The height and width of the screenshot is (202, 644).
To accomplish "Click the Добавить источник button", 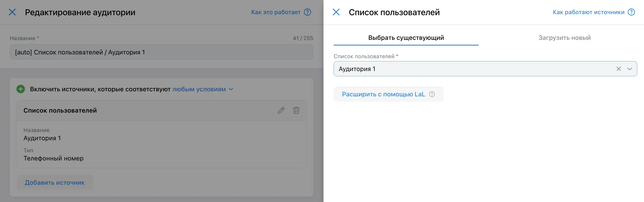I will (x=55, y=183).
